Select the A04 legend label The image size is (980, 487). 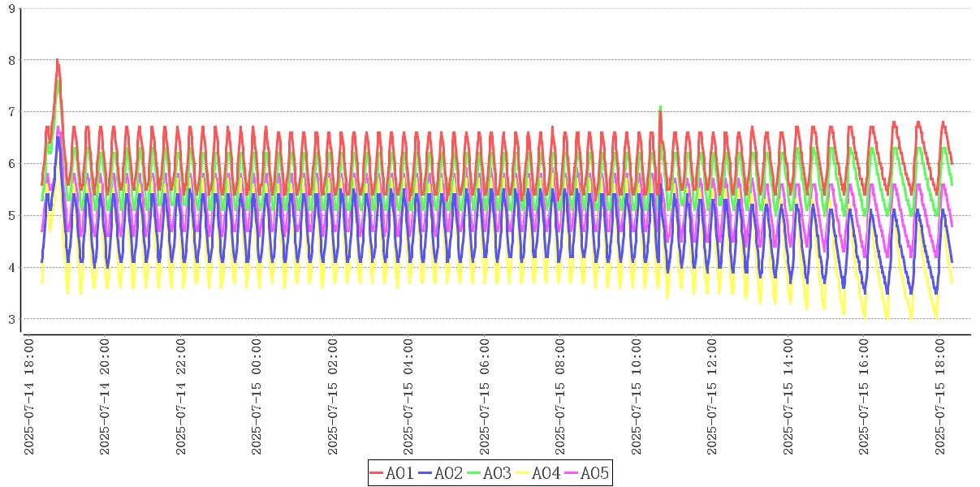point(546,473)
